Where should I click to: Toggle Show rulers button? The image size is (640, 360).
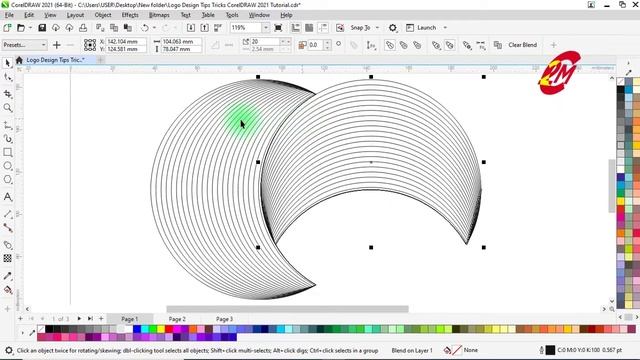(x=296, y=28)
